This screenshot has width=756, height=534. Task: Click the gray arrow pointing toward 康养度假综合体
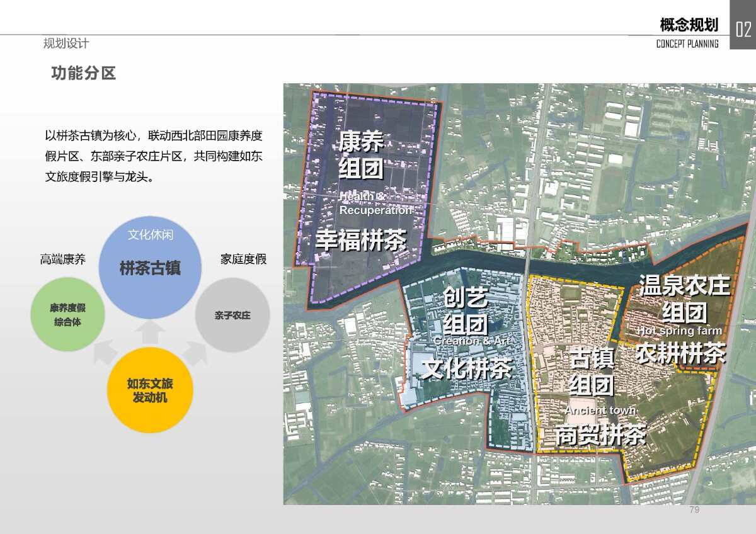pos(105,353)
